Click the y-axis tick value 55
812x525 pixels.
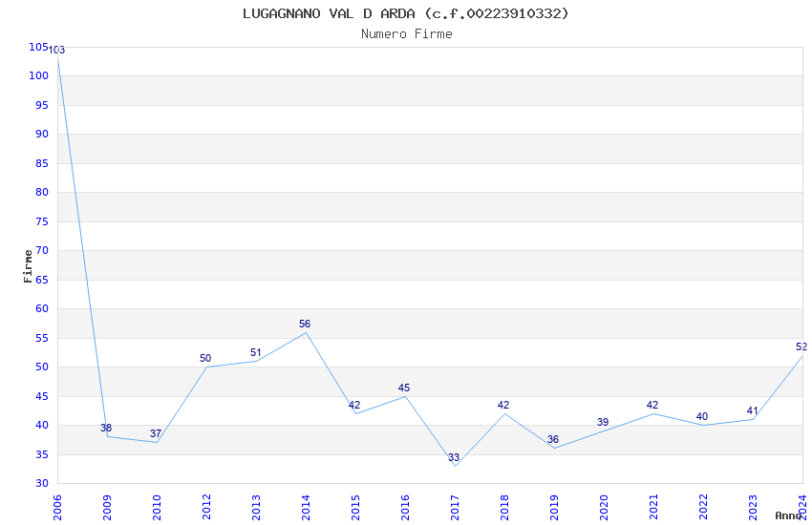coord(42,338)
